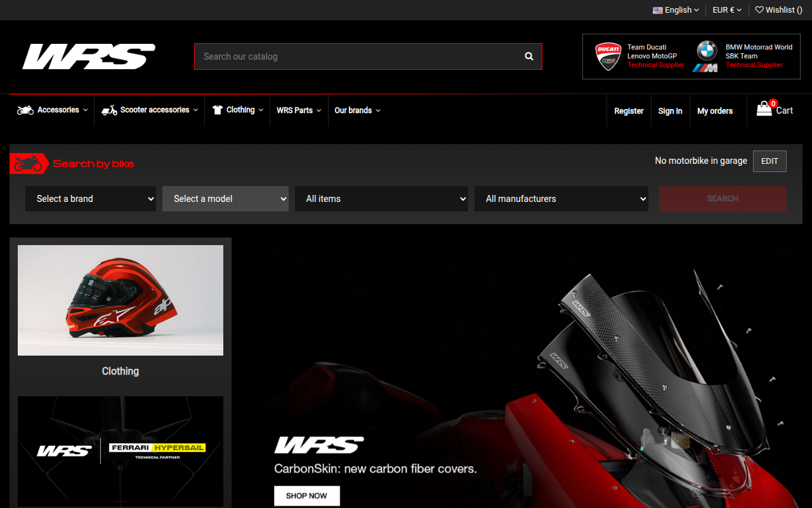Click the BMW M stripes logo
The image size is (812, 508).
pos(705,68)
